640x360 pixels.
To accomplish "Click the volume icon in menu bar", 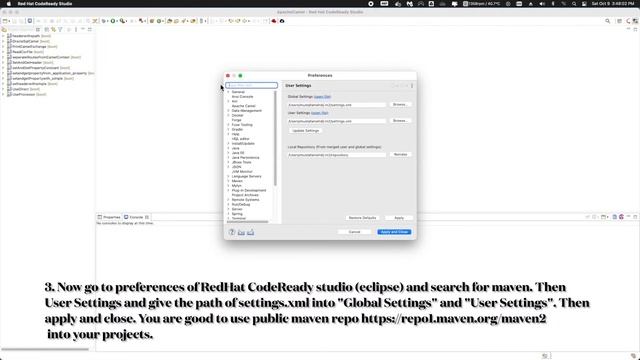I will [542, 4].
